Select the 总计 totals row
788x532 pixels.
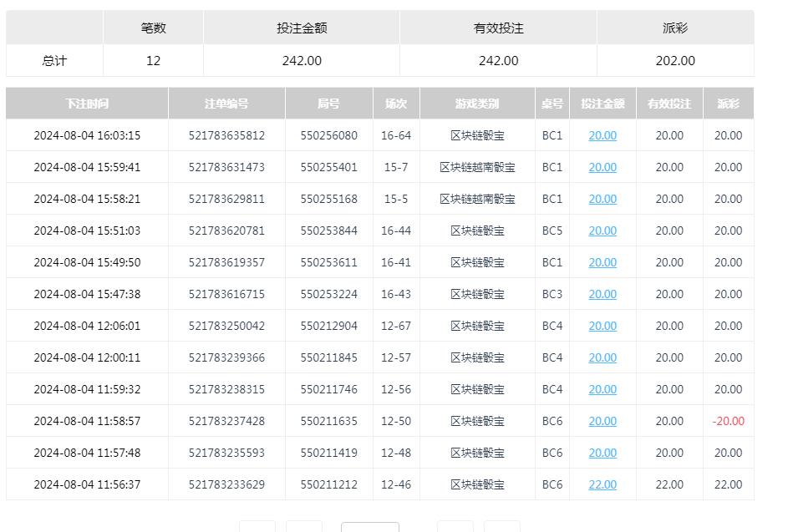(x=53, y=60)
